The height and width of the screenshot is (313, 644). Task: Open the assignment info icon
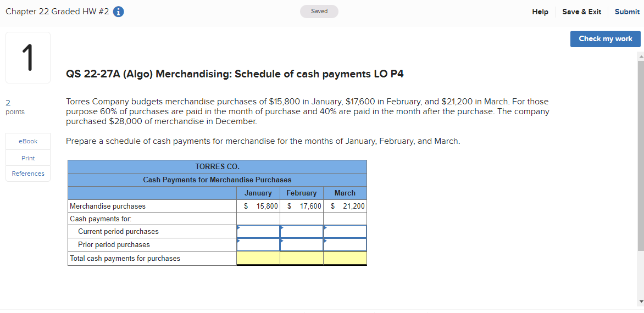[x=118, y=12]
